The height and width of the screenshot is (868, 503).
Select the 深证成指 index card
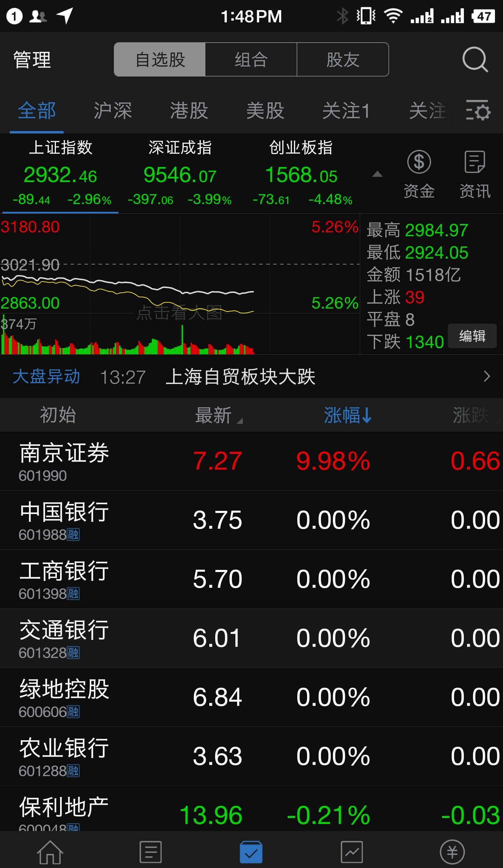tap(180, 174)
